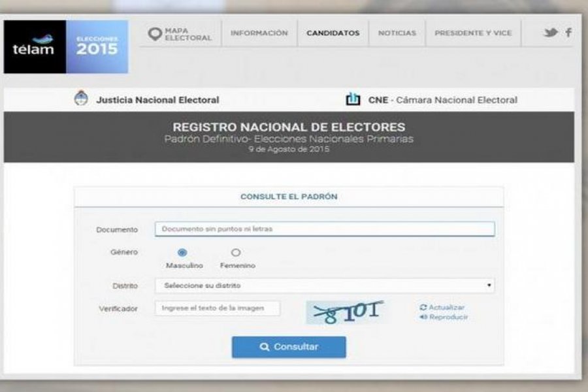Open the Facebook icon link
Screen dimensions: 588x392
tap(568, 33)
